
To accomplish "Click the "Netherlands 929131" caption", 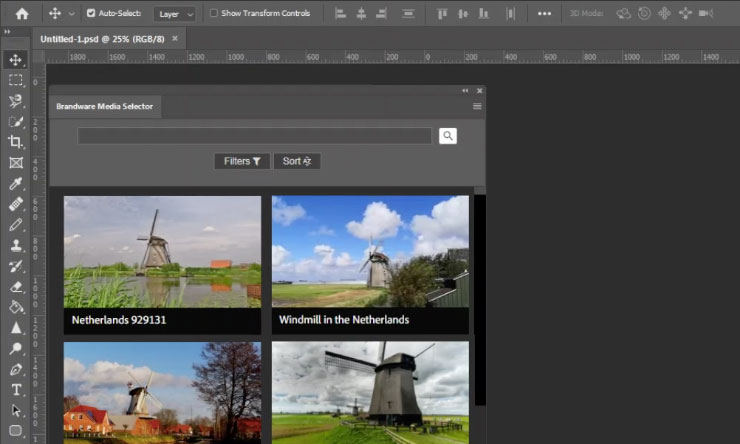I will click(x=119, y=320).
